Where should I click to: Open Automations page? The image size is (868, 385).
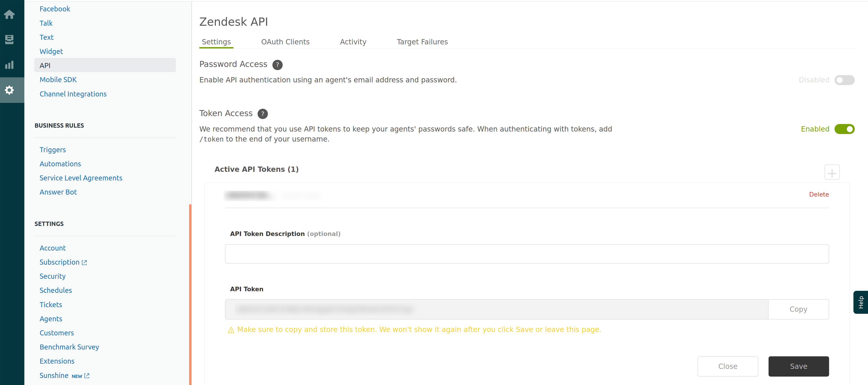coord(60,164)
